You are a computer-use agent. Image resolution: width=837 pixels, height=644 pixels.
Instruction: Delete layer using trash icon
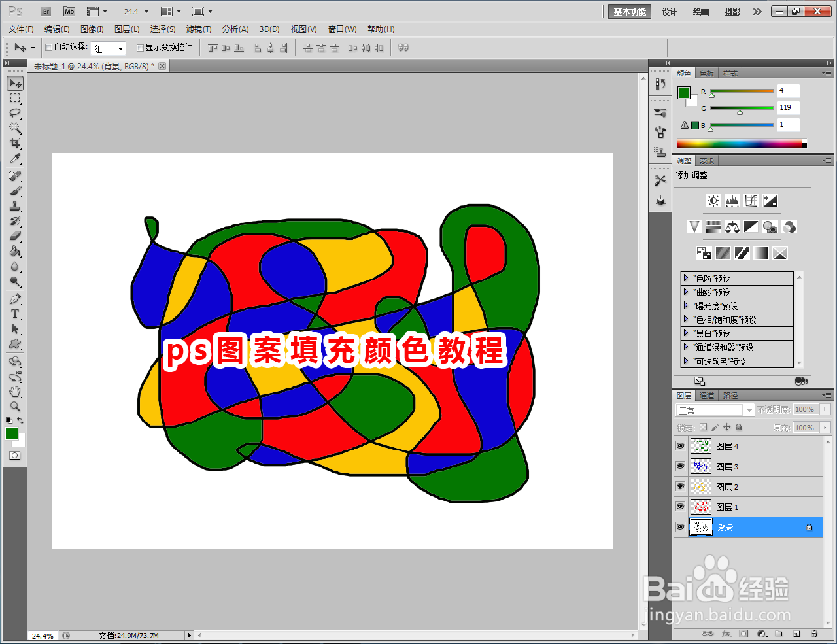[x=814, y=634]
